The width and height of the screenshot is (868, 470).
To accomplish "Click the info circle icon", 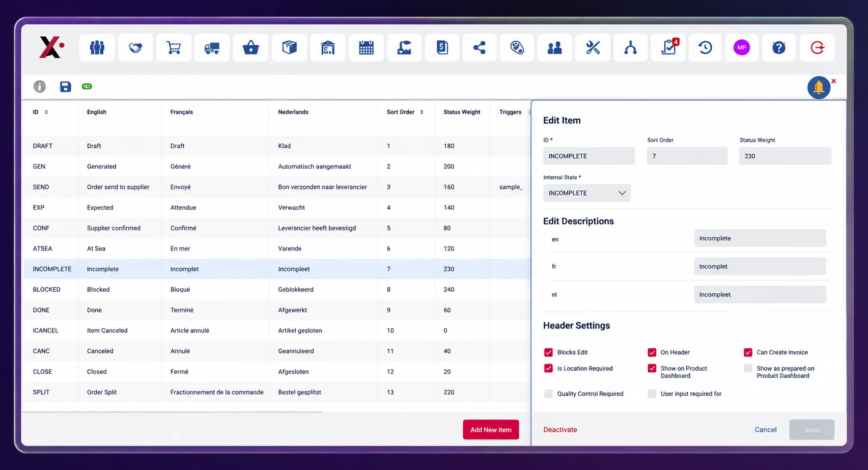I will coord(39,87).
